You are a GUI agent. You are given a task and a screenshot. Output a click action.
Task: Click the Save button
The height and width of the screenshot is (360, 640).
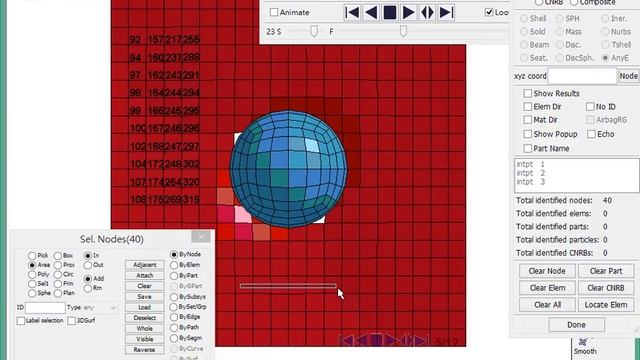pos(144,297)
